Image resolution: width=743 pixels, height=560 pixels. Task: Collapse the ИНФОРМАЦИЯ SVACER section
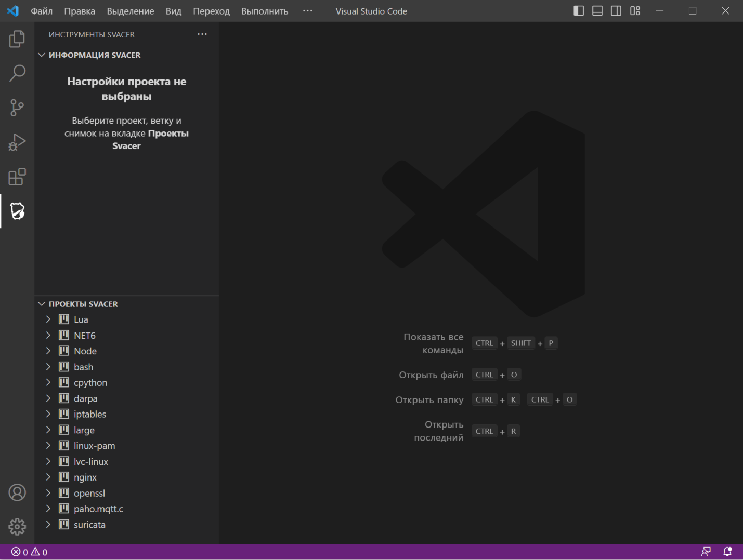[x=42, y=55]
